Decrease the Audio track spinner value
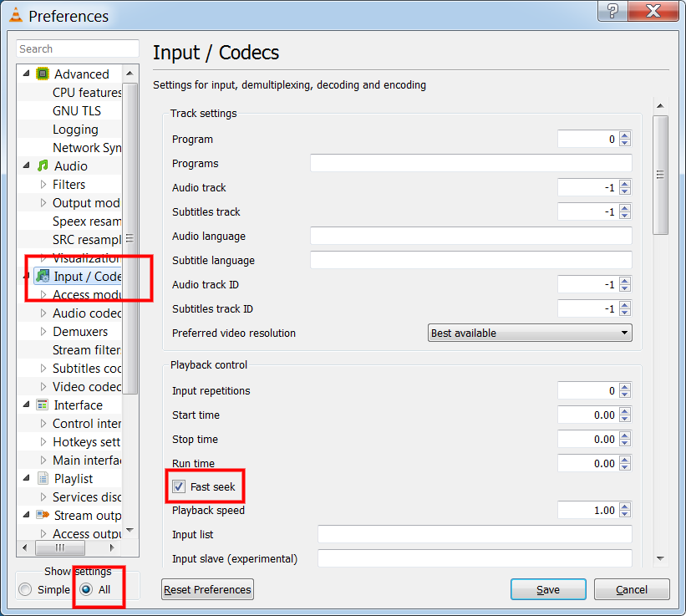 click(625, 191)
